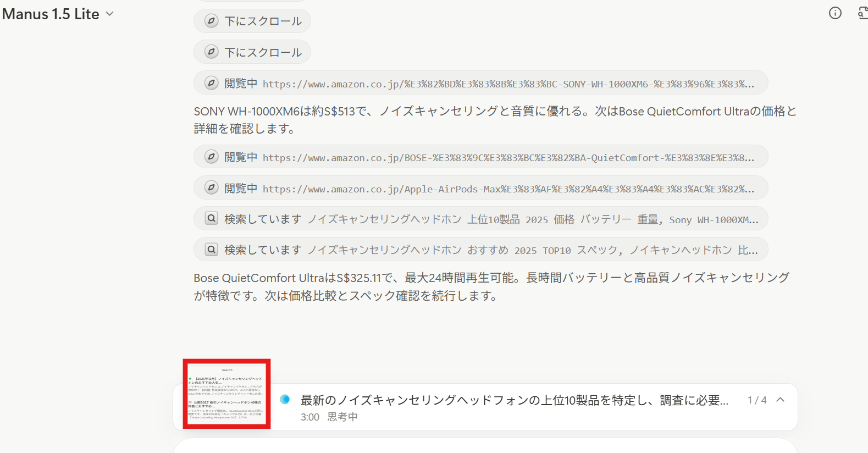Viewport: 868px width, 453px height.
Task: Click the magnifier icon on the おすすめ 2025 TOP10 search step
Action: click(x=212, y=250)
